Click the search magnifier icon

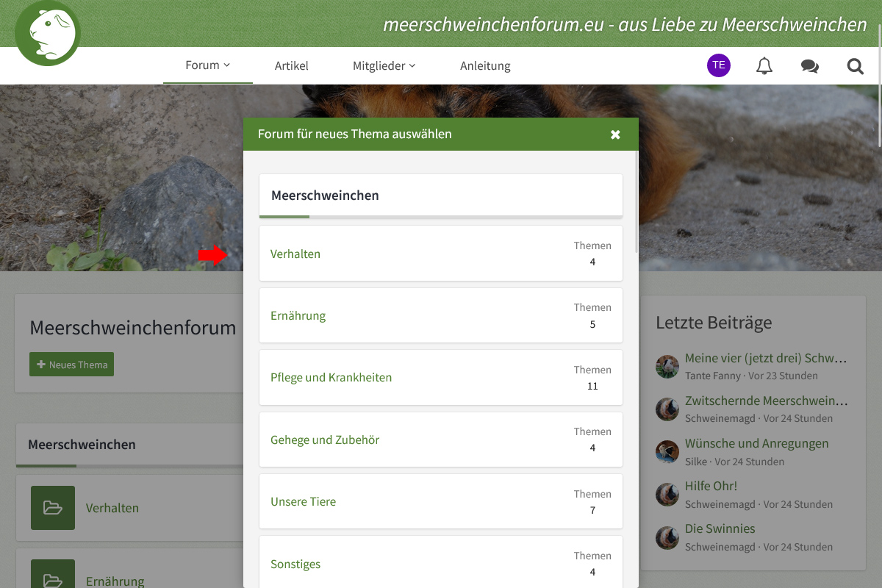855,66
